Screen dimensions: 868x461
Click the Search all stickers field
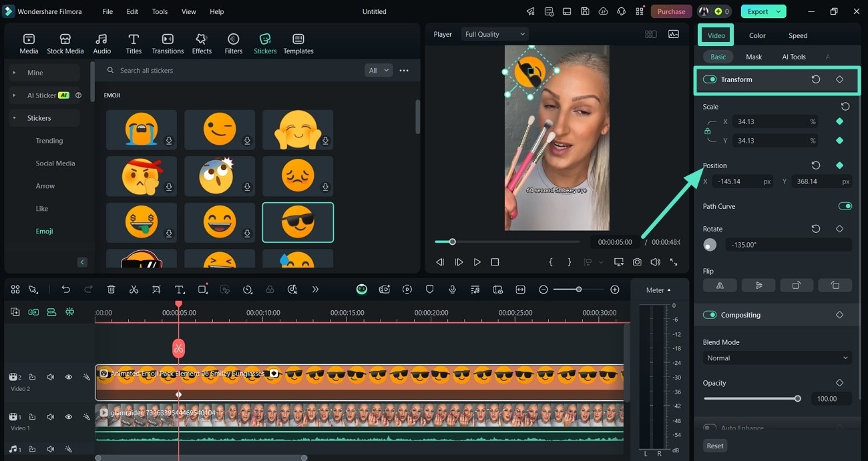click(234, 70)
